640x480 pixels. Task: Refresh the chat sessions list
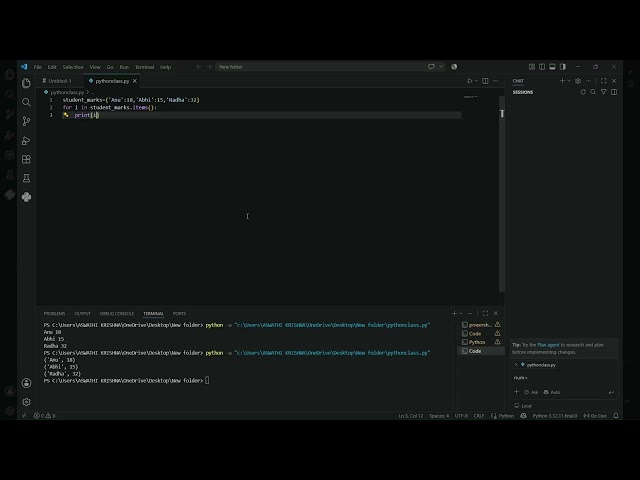pyautogui.click(x=583, y=92)
